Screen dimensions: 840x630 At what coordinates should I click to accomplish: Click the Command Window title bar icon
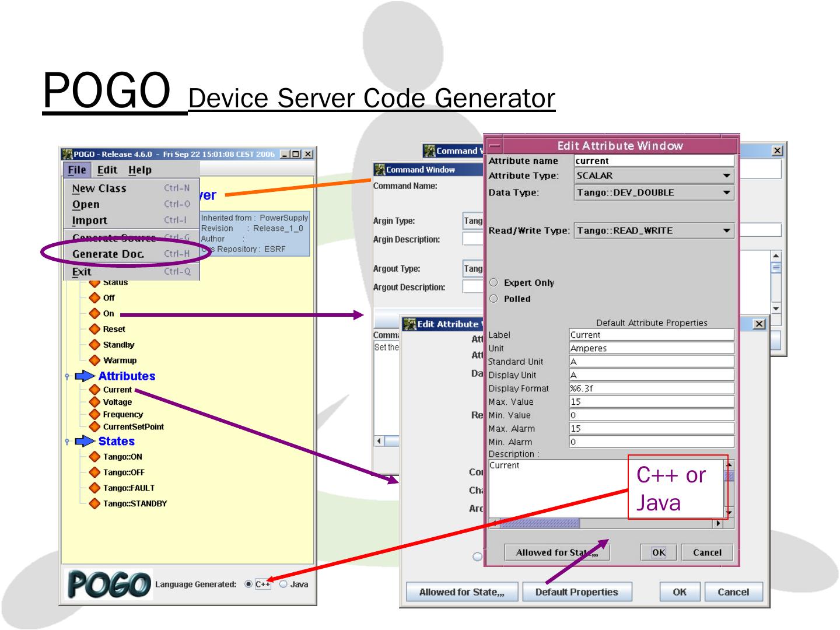click(380, 170)
